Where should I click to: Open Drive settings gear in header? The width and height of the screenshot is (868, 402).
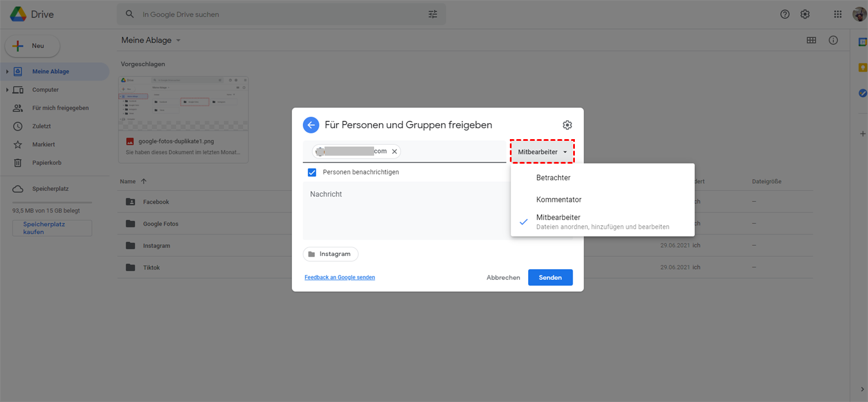pyautogui.click(x=805, y=14)
